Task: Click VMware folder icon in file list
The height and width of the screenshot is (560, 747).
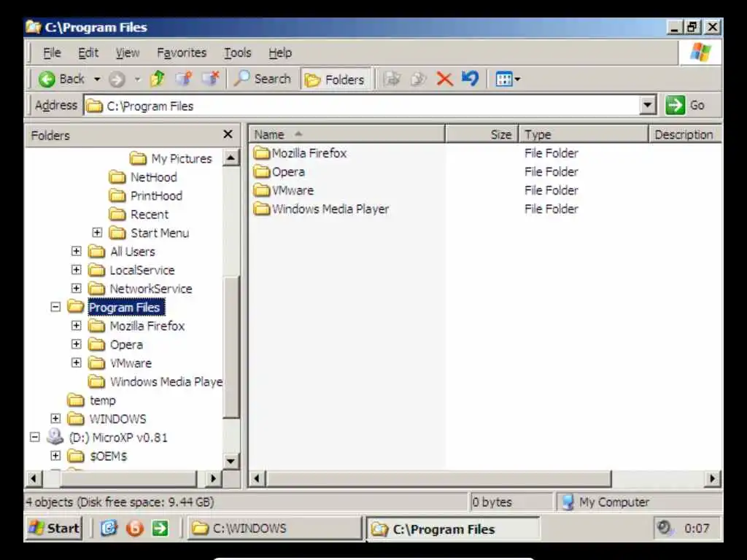Action: point(262,190)
